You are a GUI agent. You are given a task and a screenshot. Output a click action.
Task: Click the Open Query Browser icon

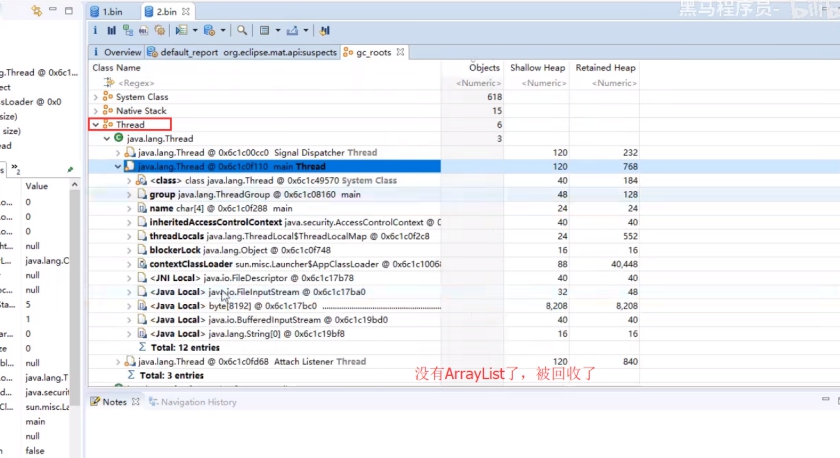coord(209,31)
